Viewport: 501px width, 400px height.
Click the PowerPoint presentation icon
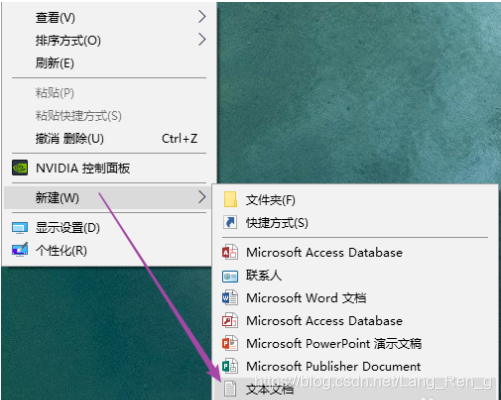click(x=230, y=343)
